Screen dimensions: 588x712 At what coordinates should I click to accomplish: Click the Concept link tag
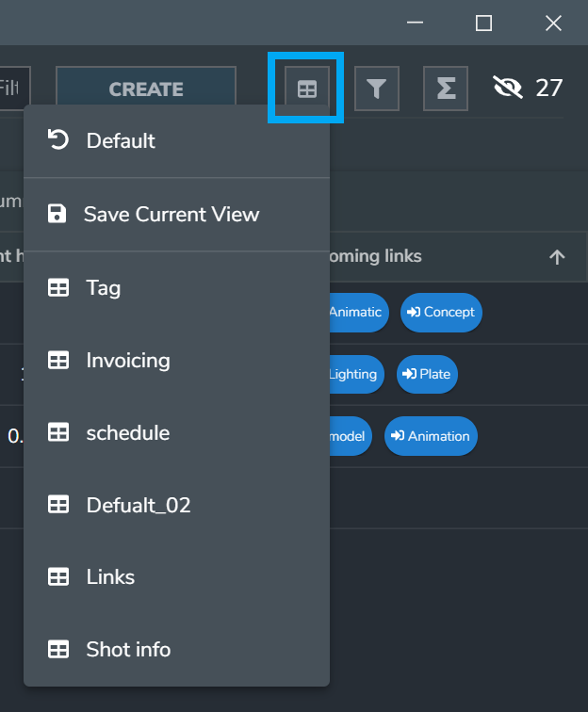[441, 312]
